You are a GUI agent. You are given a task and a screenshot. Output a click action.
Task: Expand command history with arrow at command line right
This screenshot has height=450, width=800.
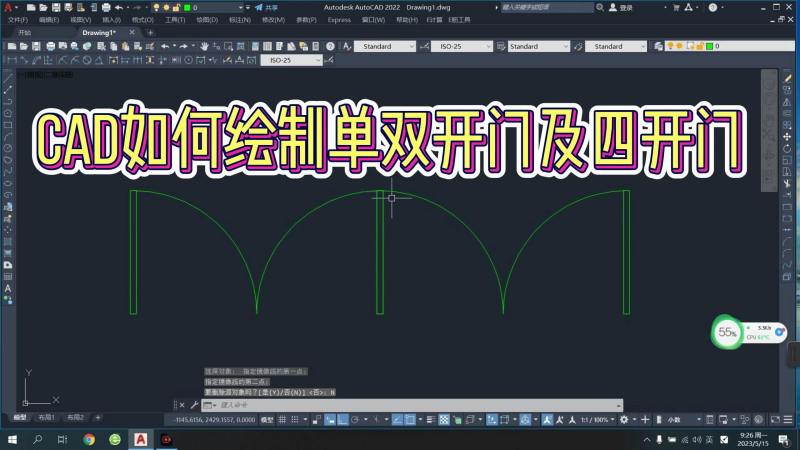tap(618, 406)
